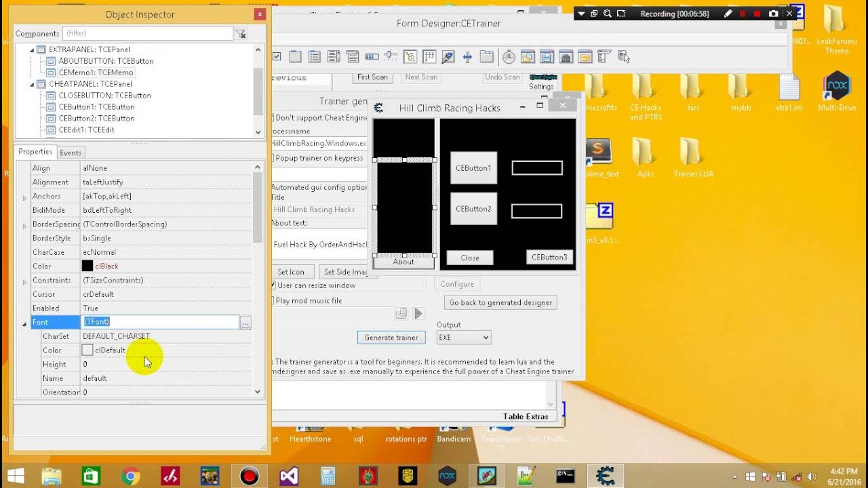This screenshot has height=488, width=868.
Task: Select the main menu component icon
Action: 604,56
